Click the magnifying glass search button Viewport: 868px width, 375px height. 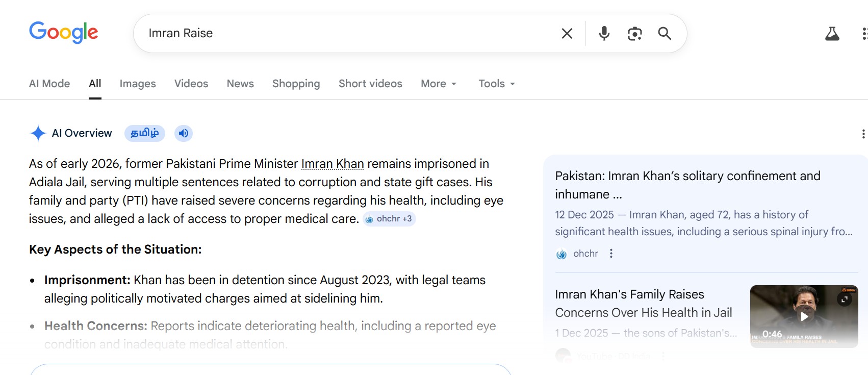(x=664, y=34)
